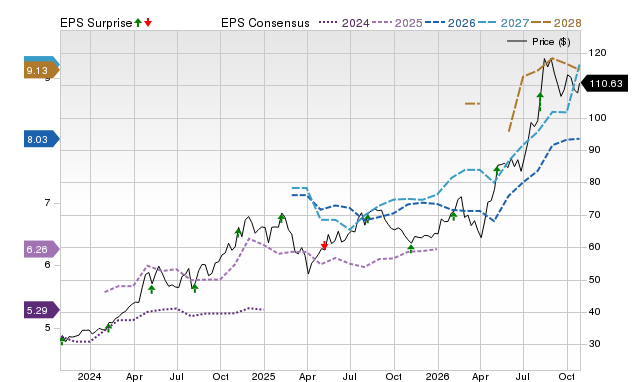
Task: Click the green up arrow in the EPS Surprise legend
Action: coord(138,22)
